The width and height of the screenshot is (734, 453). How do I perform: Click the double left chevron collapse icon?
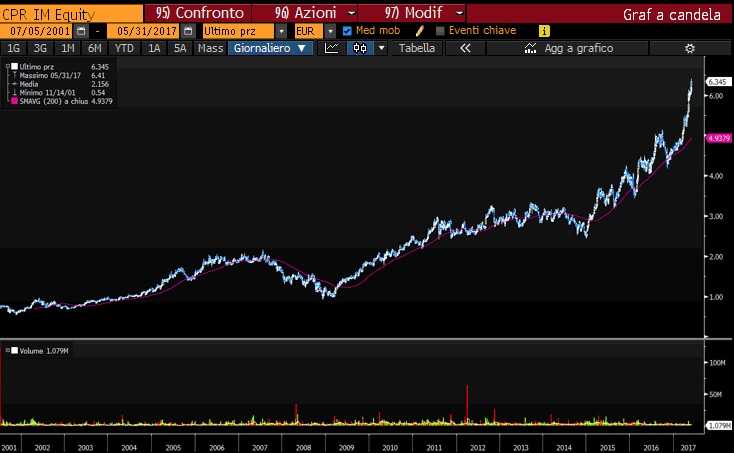pyautogui.click(x=464, y=48)
